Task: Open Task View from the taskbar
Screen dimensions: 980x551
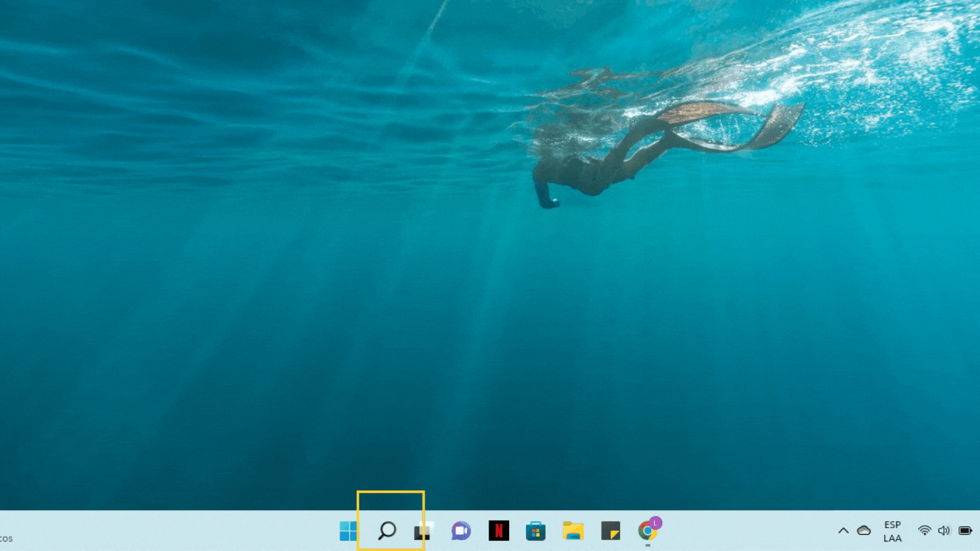Action: coord(424,531)
